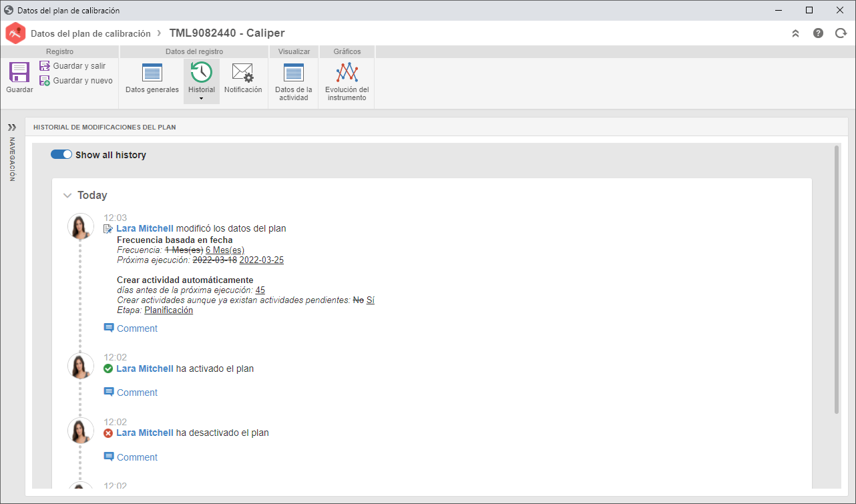Click the 'Frecuencia basada en fecha' heading
Screen dimensions: 856x504
175,240
